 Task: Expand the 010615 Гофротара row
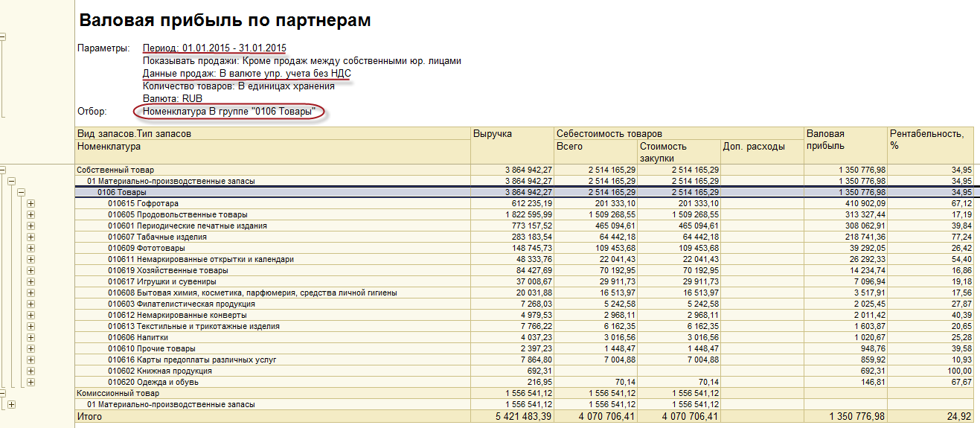click(x=31, y=203)
